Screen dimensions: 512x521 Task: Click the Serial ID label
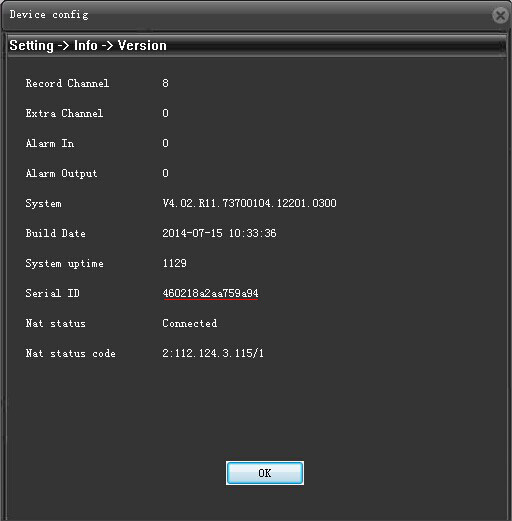pos(53,293)
